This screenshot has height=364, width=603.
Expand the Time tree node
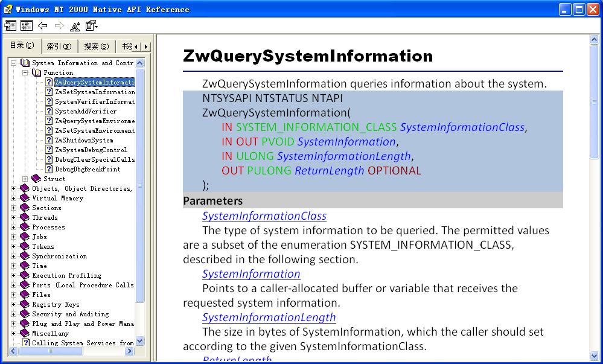(13, 266)
